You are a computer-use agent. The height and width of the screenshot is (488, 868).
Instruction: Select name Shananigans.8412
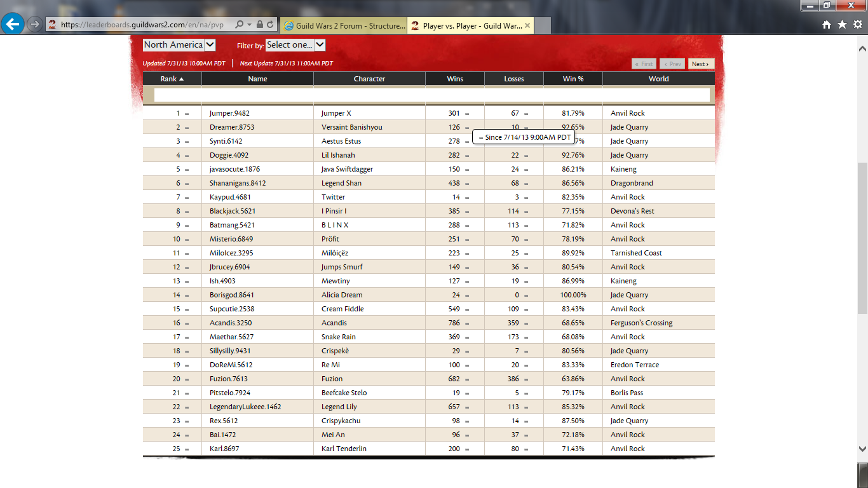click(x=238, y=183)
